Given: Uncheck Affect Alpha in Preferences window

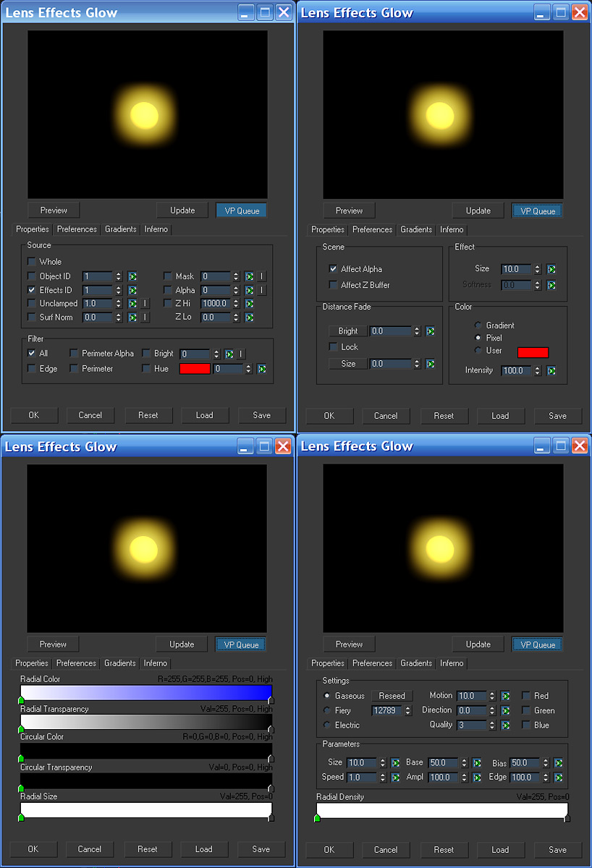Looking at the screenshot, I should (333, 269).
